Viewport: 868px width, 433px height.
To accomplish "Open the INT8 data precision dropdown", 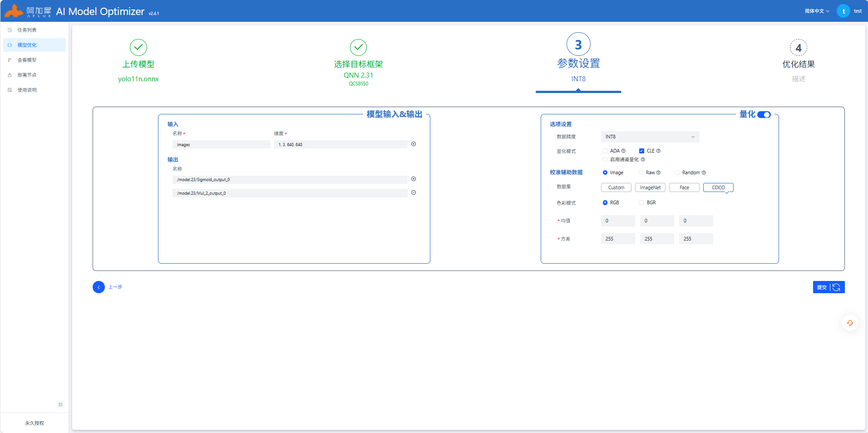I will click(650, 137).
